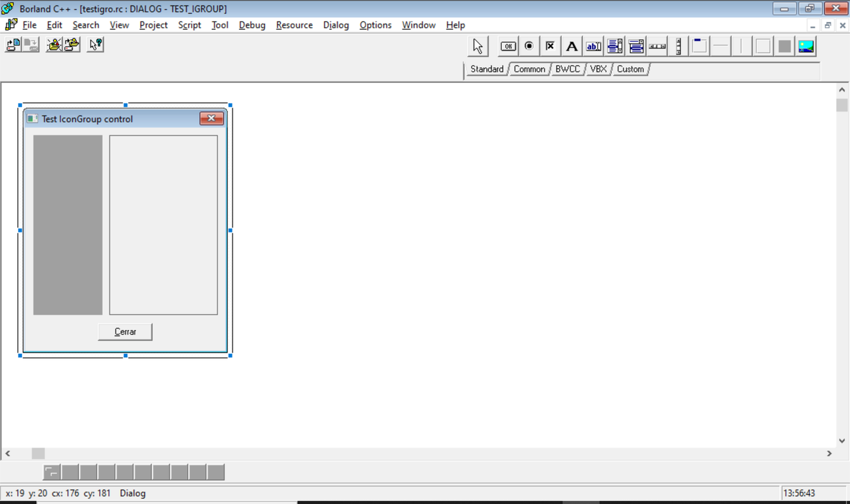Pick the combo box control tool
Viewport: 850px width, 504px height.
point(636,46)
